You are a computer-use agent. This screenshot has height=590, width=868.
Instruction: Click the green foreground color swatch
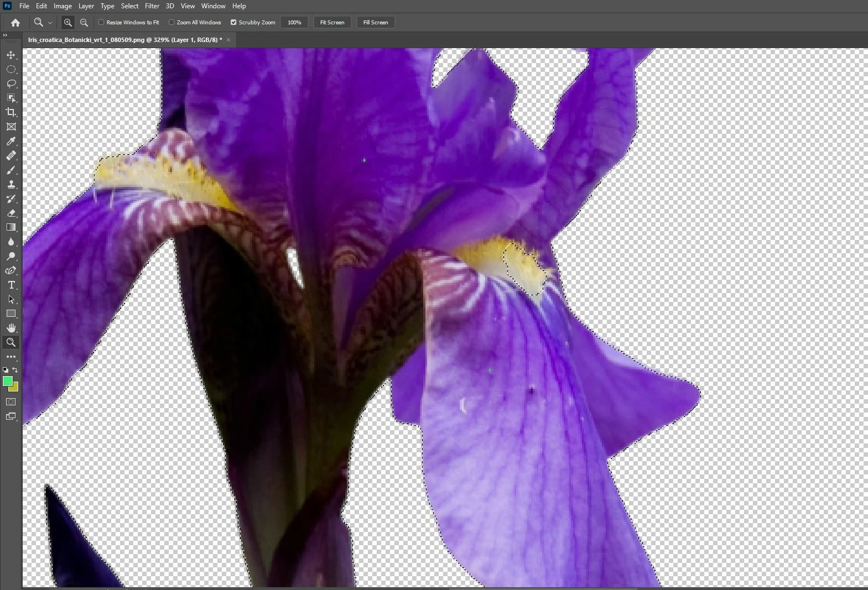coord(7,381)
